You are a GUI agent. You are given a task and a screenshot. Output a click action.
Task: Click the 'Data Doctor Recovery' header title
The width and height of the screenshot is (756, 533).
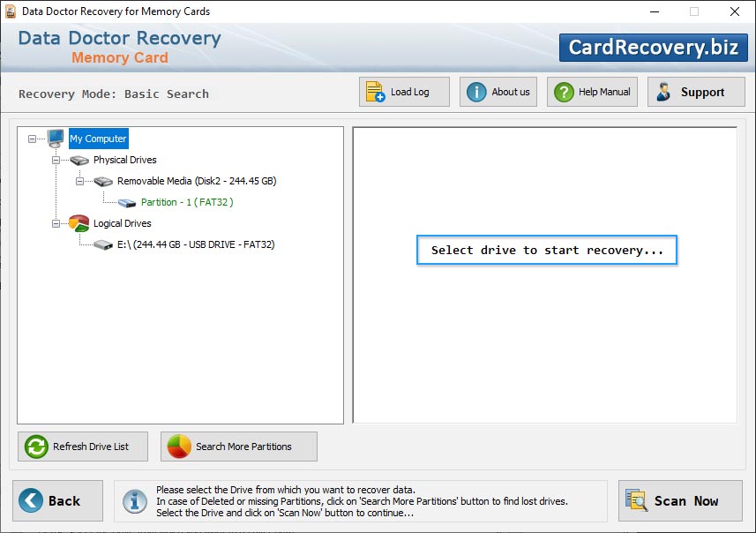[x=120, y=38]
